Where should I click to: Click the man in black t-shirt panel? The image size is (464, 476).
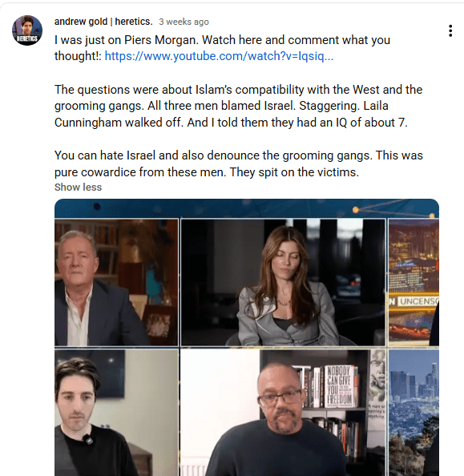(116, 413)
